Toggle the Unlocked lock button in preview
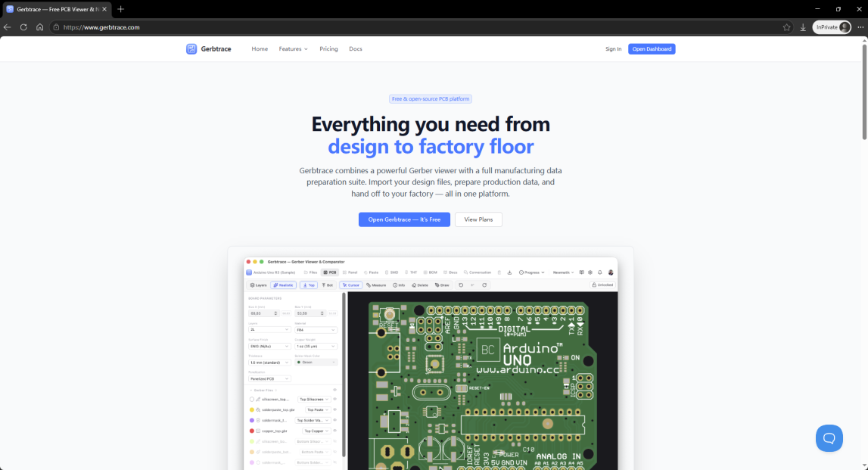This screenshot has width=868, height=470. [x=602, y=285]
